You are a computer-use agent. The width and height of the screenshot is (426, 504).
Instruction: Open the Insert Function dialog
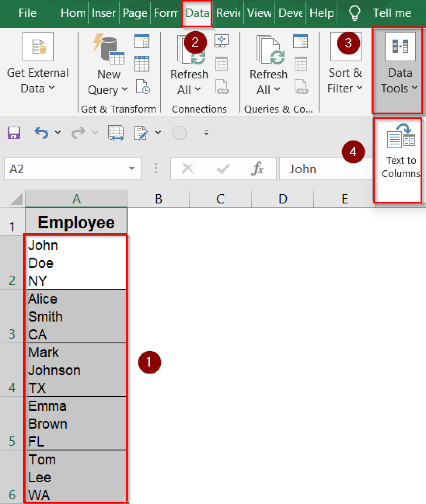tap(258, 169)
